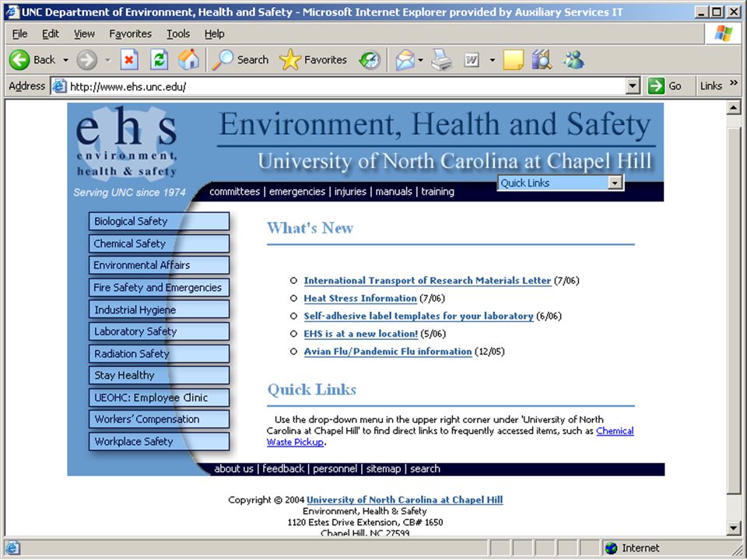Click the page icon in the status bar
Screen dimensions: 747x560
[12, 548]
